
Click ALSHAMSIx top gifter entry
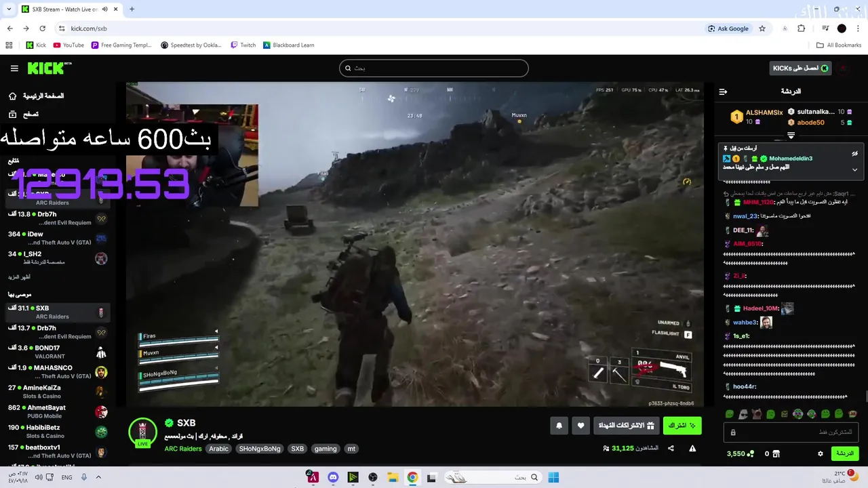[x=756, y=117]
